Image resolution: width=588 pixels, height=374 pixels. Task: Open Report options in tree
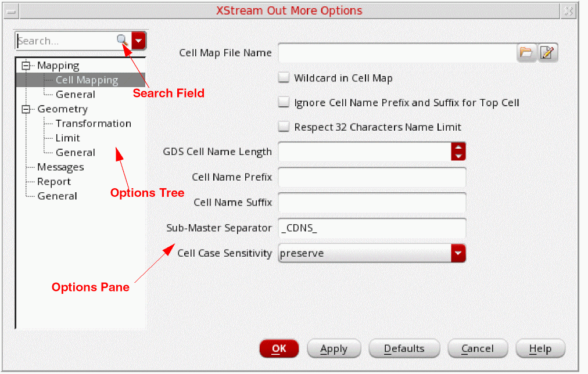[54, 182]
